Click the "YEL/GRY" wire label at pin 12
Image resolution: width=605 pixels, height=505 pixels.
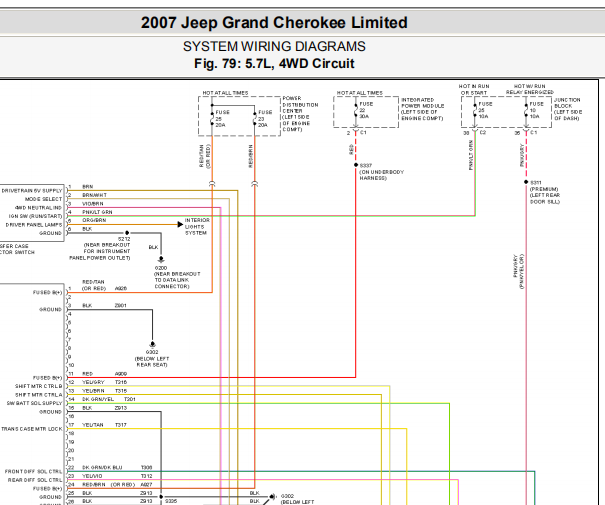[93, 382]
